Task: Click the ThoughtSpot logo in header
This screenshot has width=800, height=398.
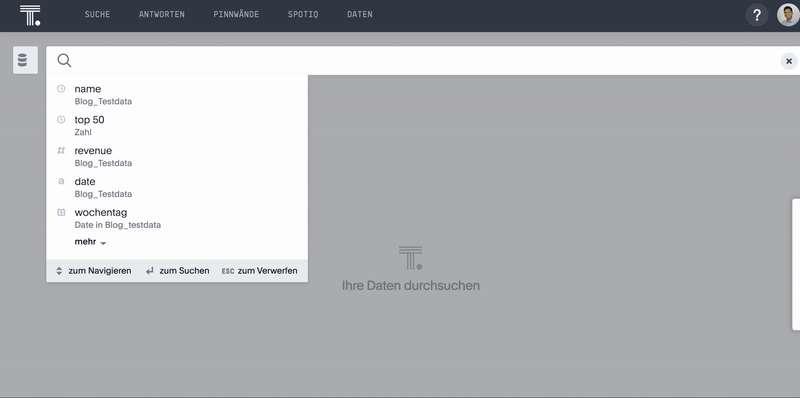Action: [x=30, y=15]
